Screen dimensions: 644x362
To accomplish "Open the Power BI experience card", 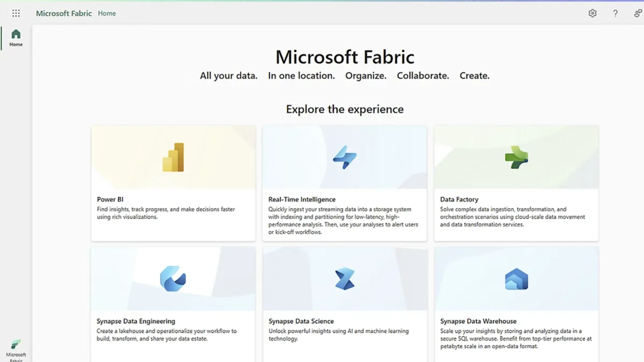I will 173,183.
